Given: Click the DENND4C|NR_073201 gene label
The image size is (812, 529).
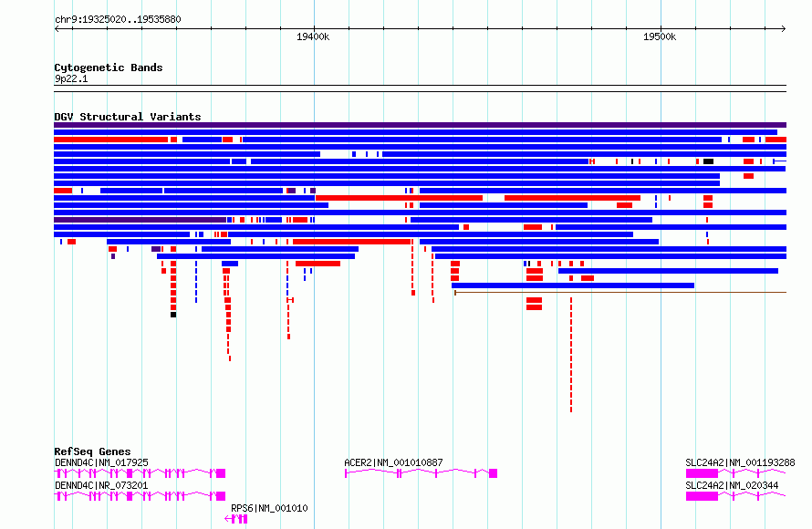Looking at the screenshot, I should pos(101,485).
